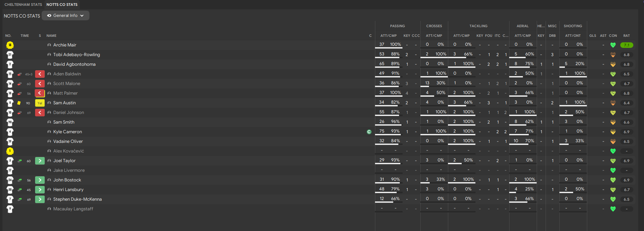The height and width of the screenshot is (231, 644).
Task: Click Archie Mair's yellow number 13 shirt icon
Action: (10, 45)
